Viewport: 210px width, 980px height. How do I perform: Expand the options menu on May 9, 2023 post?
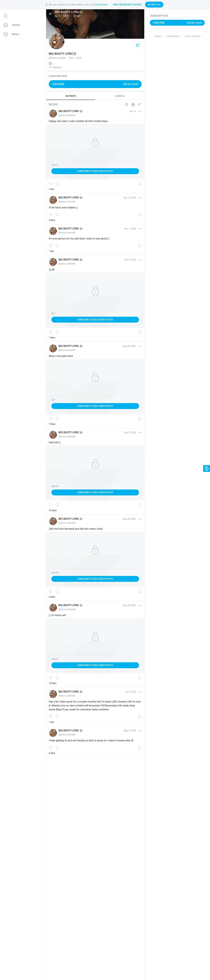140,731
